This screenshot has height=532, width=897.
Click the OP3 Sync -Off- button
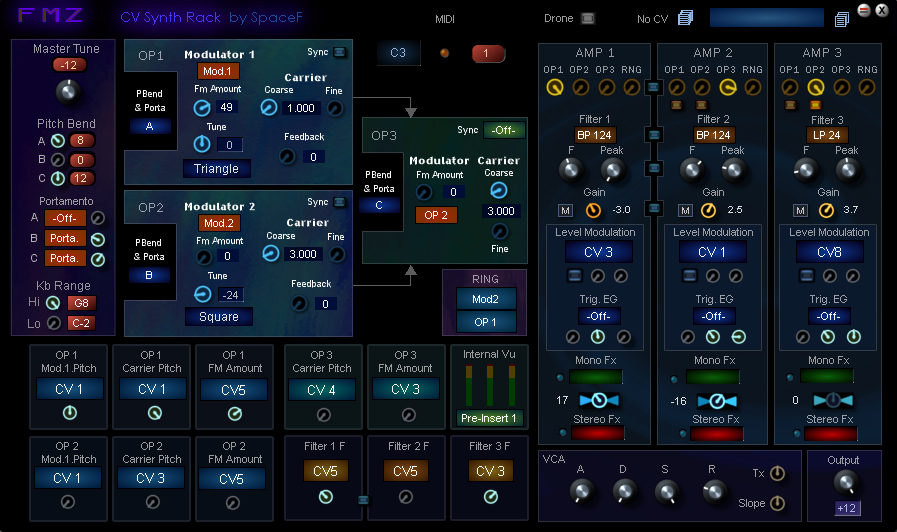[x=504, y=130]
